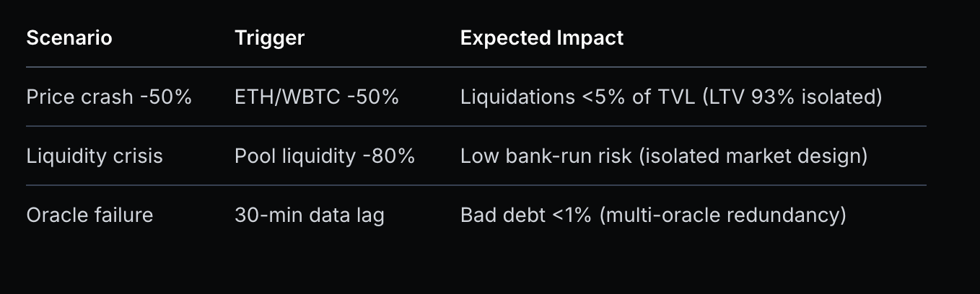
Task: Click the divider line under the header row
Action: click(x=476, y=67)
